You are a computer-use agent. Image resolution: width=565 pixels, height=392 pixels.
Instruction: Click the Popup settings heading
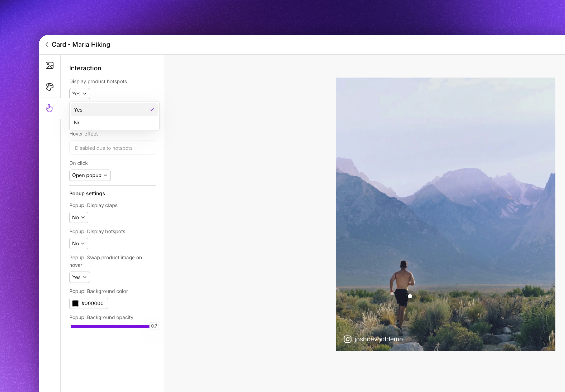[x=87, y=194]
